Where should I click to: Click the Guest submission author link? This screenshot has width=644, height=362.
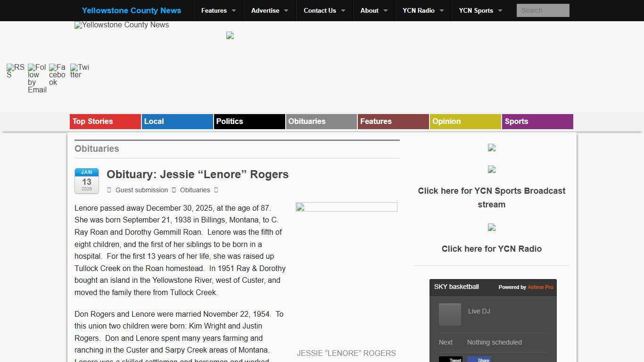click(141, 190)
